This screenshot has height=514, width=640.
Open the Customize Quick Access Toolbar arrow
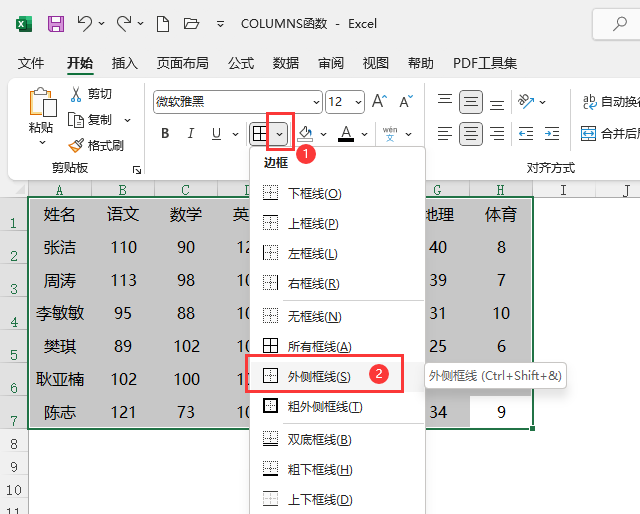point(220,24)
